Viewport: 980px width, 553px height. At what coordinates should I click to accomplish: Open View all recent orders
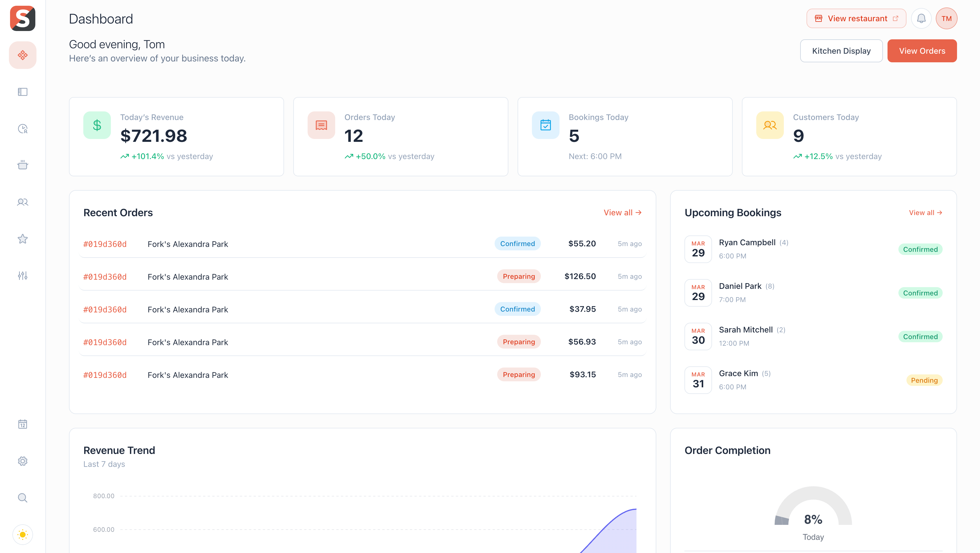coord(622,212)
